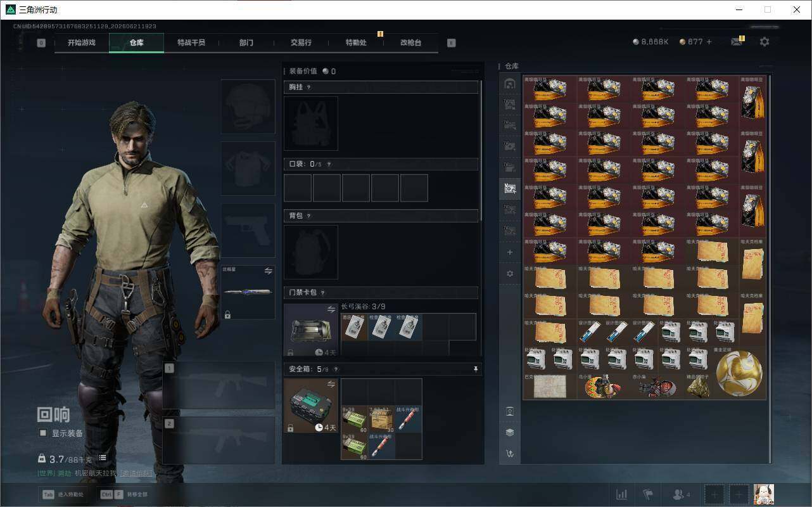This screenshot has height=507, width=812.
Task: Add a new stash page with the plus icon
Action: [510, 252]
